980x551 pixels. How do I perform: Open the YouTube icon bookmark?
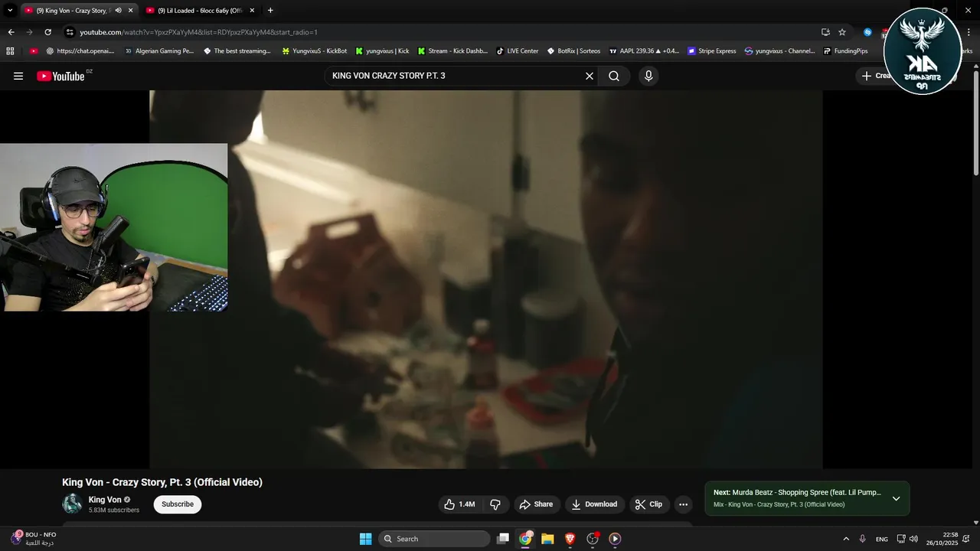coord(34,51)
